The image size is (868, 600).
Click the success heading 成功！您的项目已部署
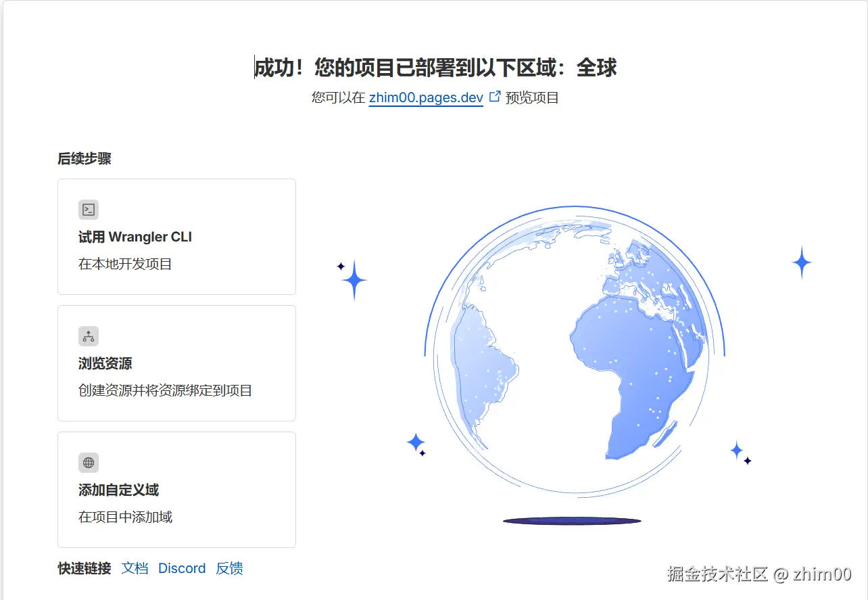435,68
